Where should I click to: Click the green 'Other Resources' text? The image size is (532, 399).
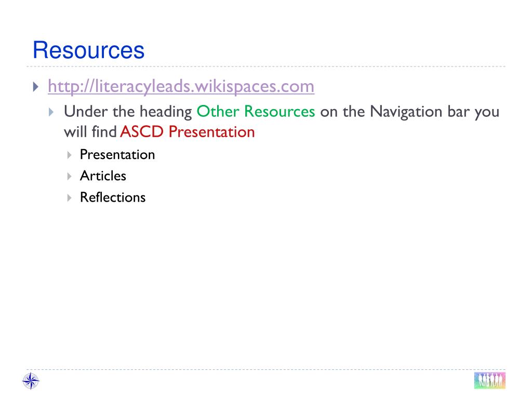[x=256, y=112]
